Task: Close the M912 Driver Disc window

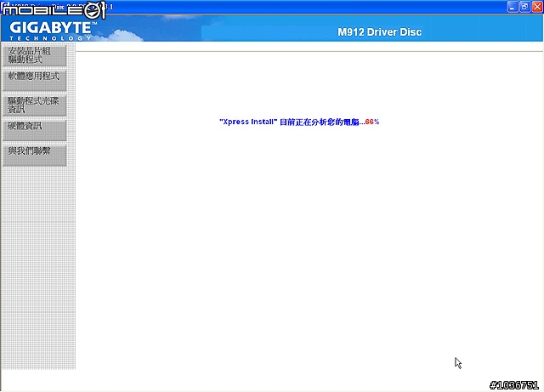Action: [x=537, y=7]
